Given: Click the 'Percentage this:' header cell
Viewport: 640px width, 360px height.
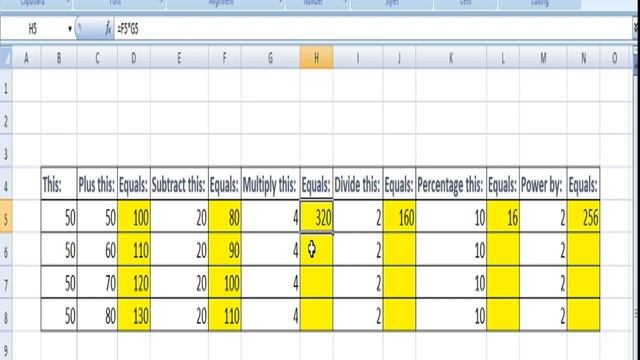Looking at the screenshot, I should [x=451, y=183].
